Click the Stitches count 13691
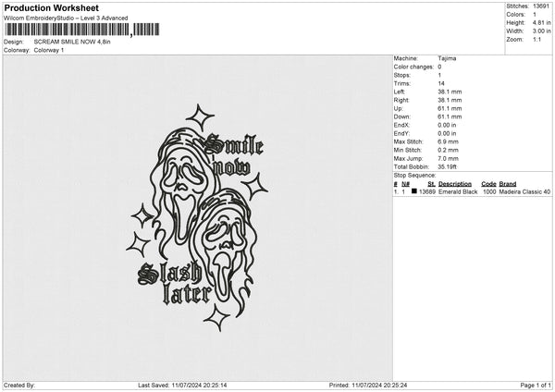This screenshot has width=555, height=392. coord(541,6)
